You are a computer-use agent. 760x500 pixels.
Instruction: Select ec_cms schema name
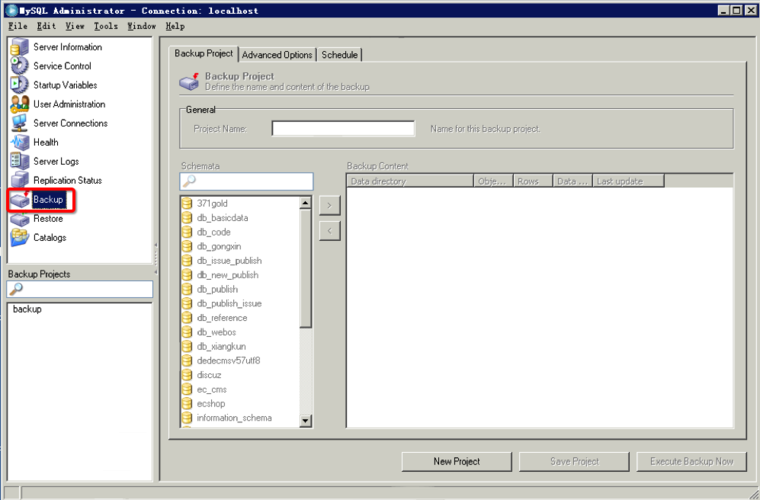pyautogui.click(x=212, y=389)
